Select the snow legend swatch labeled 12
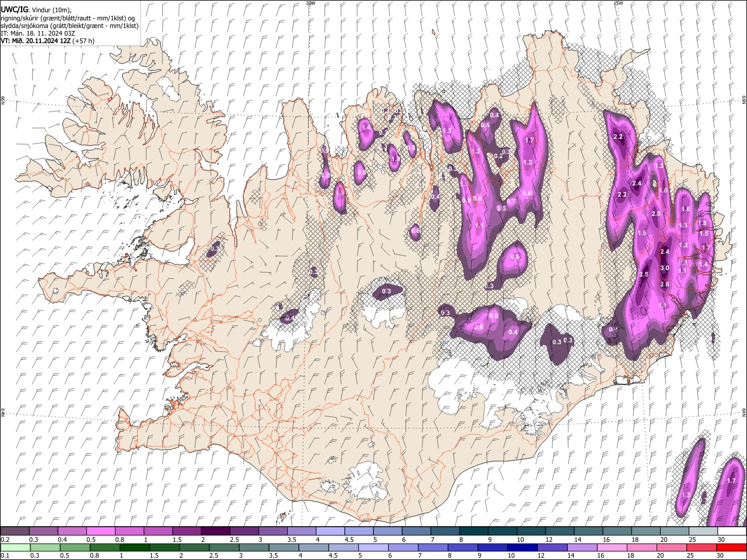747x560 pixels. 559,531
